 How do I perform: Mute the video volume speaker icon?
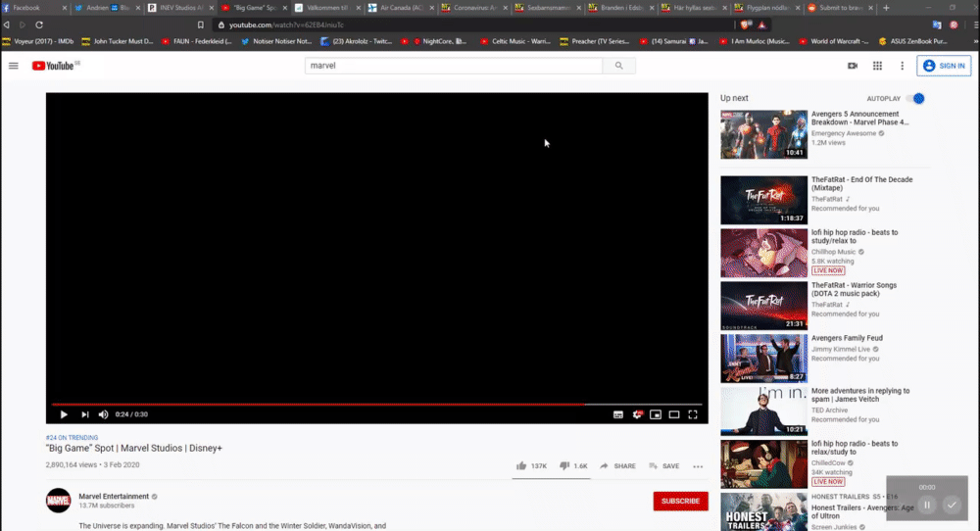(104, 414)
